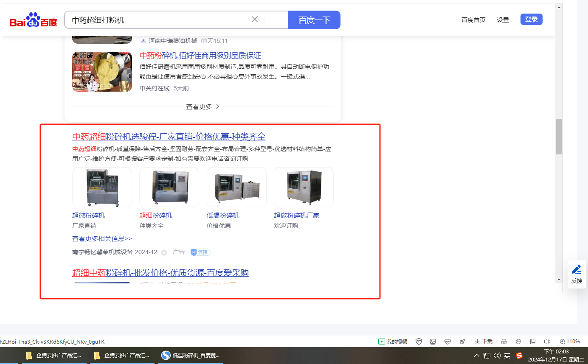The height and width of the screenshot is (364, 588).
Task: Click the heartbeat health-check icon
Action: click(x=447, y=342)
